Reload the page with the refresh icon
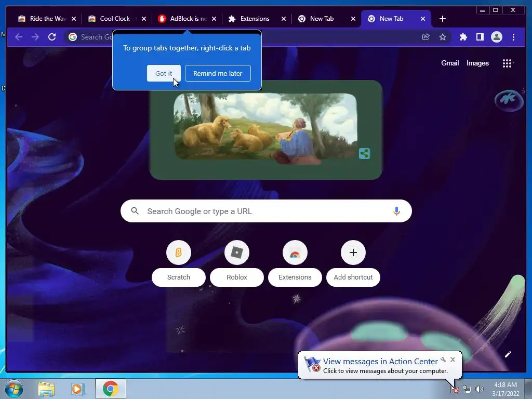 pos(52,37)
